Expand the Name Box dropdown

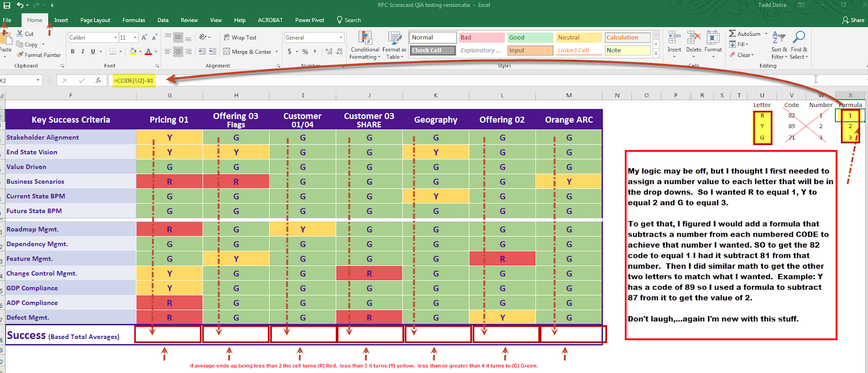[38, 80]
